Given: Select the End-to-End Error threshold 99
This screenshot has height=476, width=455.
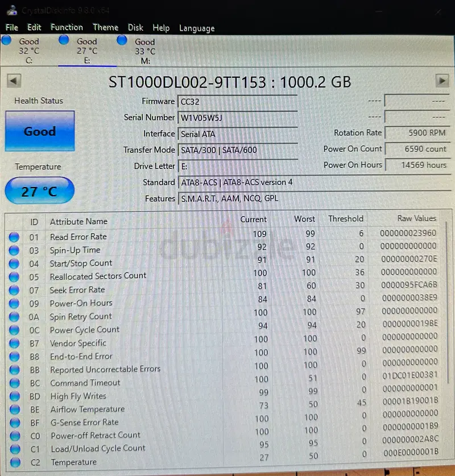Looking at the screenshot, I should [361, 351].
